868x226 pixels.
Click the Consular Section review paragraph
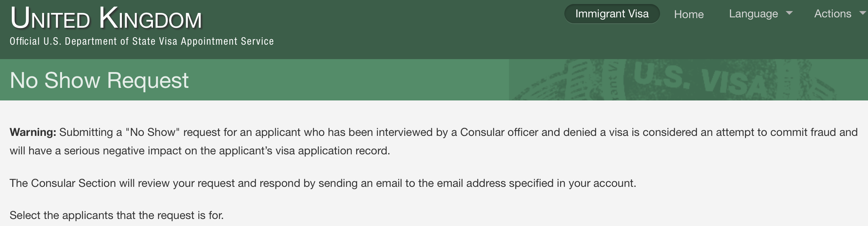pyautogui.click(x=323, y=183)
